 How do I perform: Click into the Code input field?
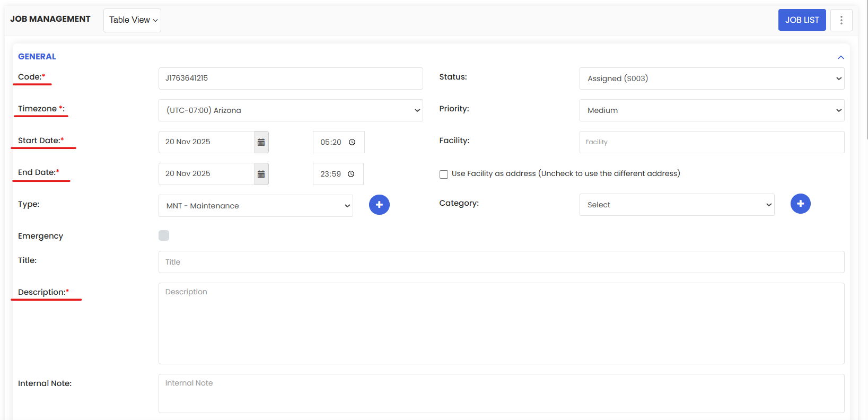[291, 78]
